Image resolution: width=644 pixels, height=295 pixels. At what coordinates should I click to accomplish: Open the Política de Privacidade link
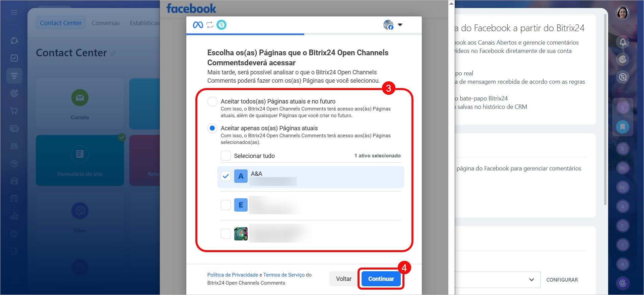tap(233, 275)
